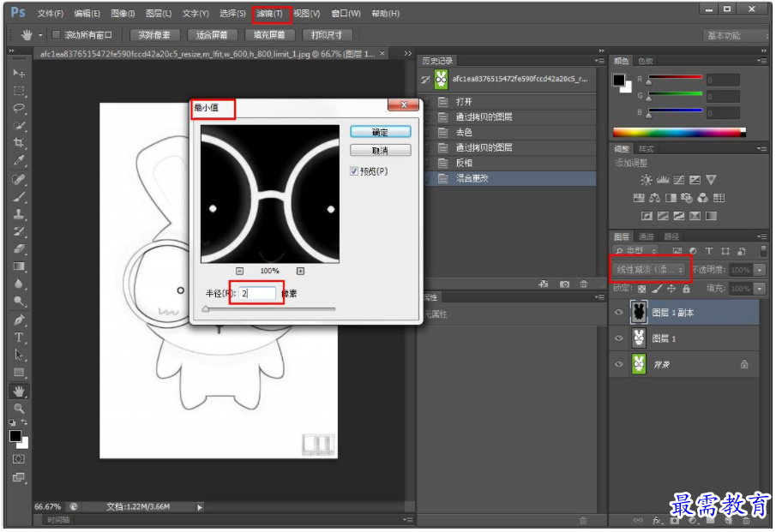Select the Clone Stamp tool

tap(19, 214)
